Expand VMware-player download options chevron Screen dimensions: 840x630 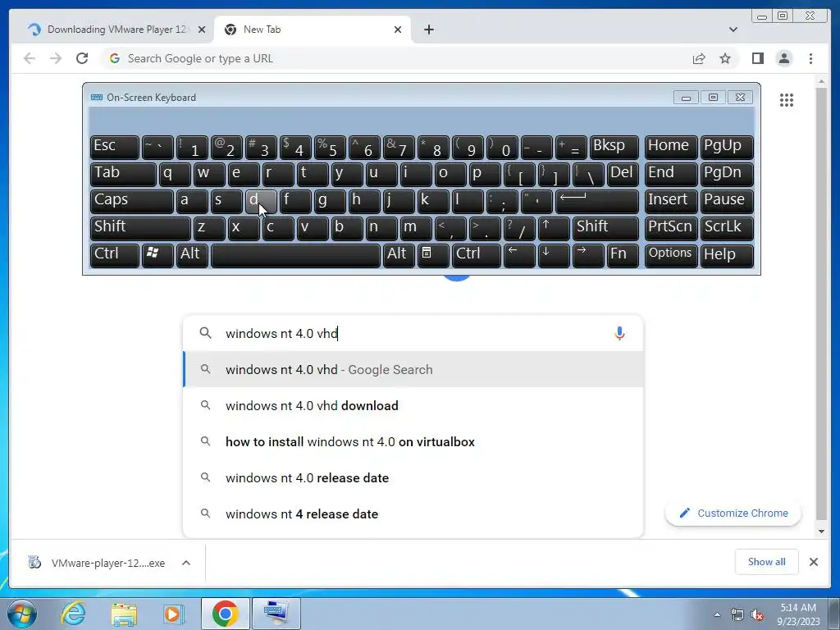click(186, 563)
